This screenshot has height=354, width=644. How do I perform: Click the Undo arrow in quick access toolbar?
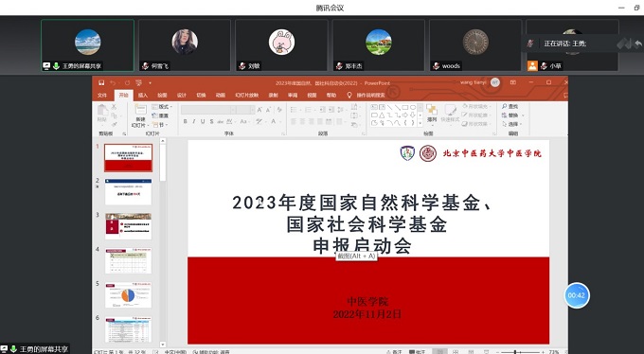[x=113, y=83]
